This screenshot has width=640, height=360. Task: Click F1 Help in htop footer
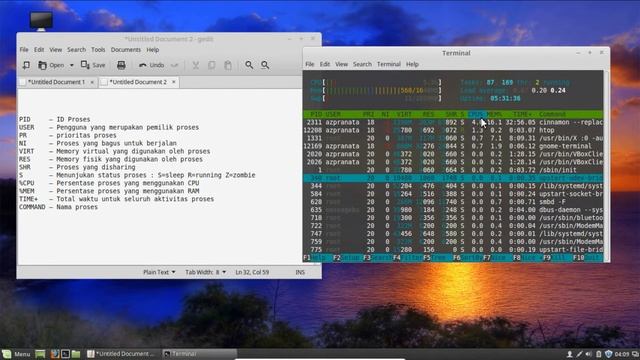[x=315, y=258]
